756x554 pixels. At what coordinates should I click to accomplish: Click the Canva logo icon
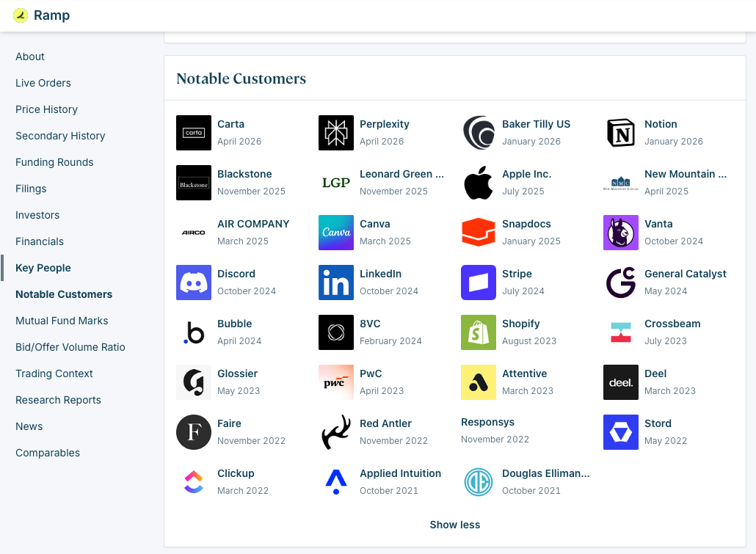coord(336,233)
